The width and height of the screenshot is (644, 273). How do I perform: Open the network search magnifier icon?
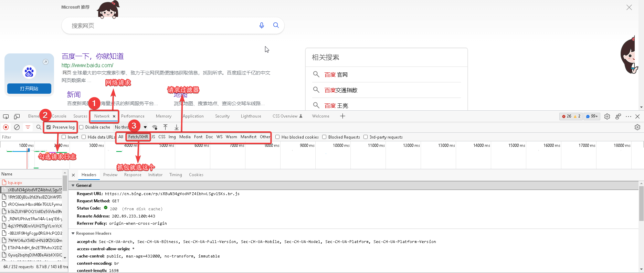coord(39,127)
